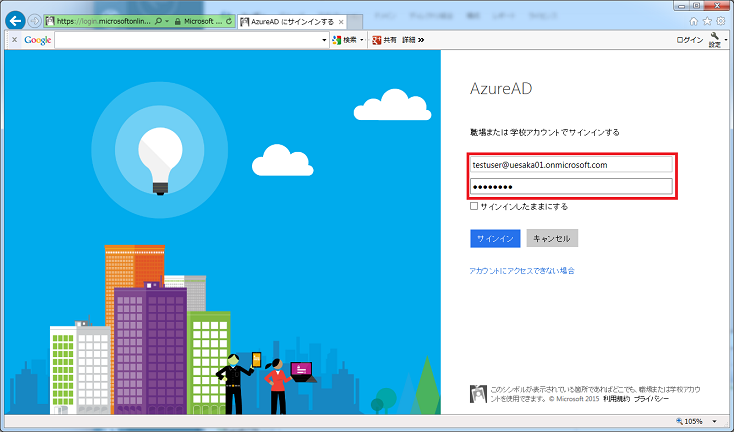The width and height of the screenshot is (734, 432).
Task: Open address bar dropdown arrow
Action: click(167, 21)
